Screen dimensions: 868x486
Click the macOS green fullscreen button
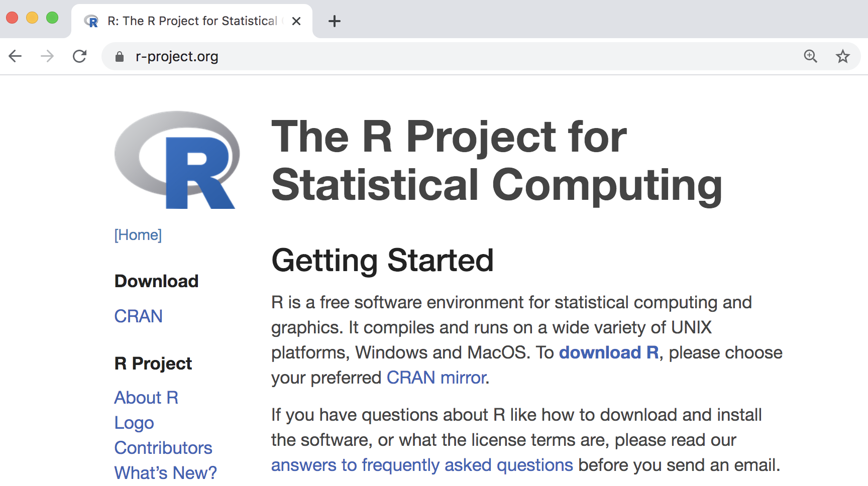tap(52, 18)
